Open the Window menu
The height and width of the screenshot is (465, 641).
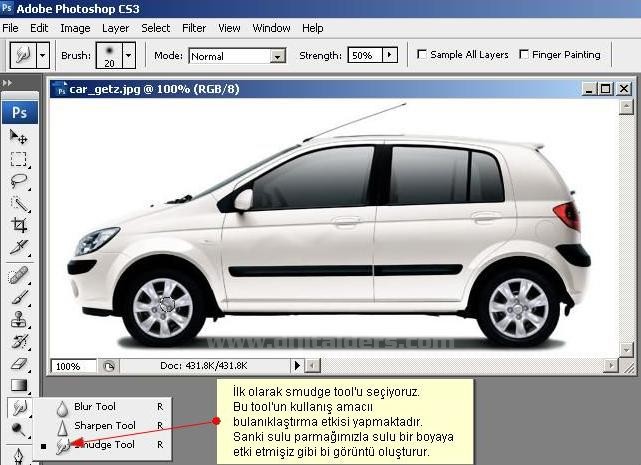(x=271, y=28)
